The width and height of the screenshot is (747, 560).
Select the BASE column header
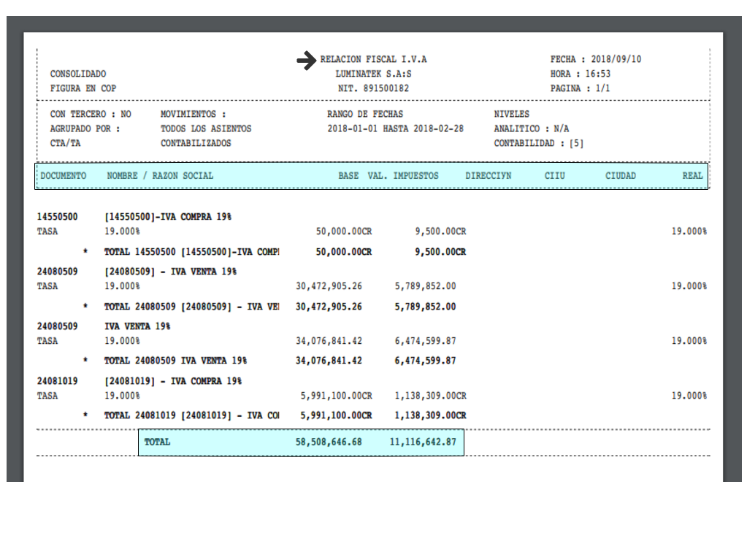348,176
